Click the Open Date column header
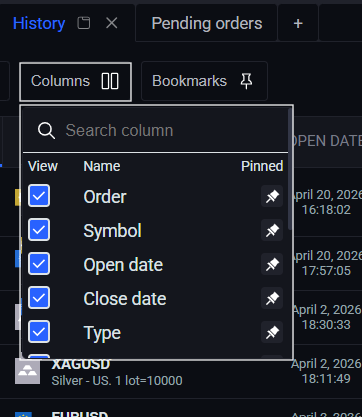The width and height of the screenshot is (362, 417). point(327,141)
